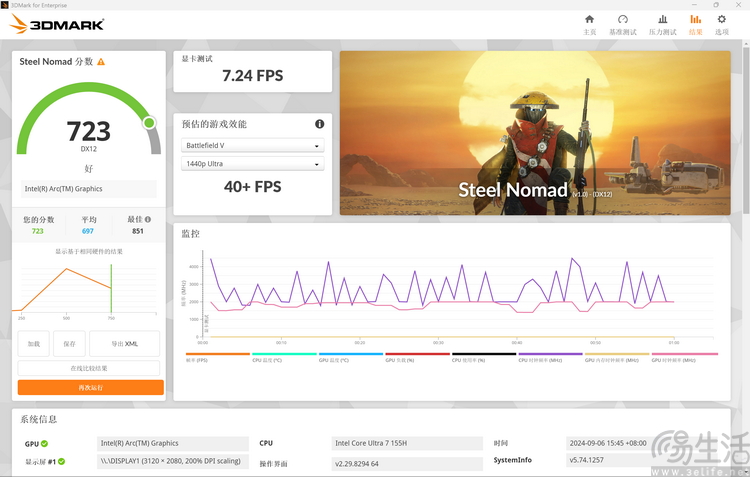
Task: Click the orange run again (再次运行) button
Action: (x=90, y=388)
